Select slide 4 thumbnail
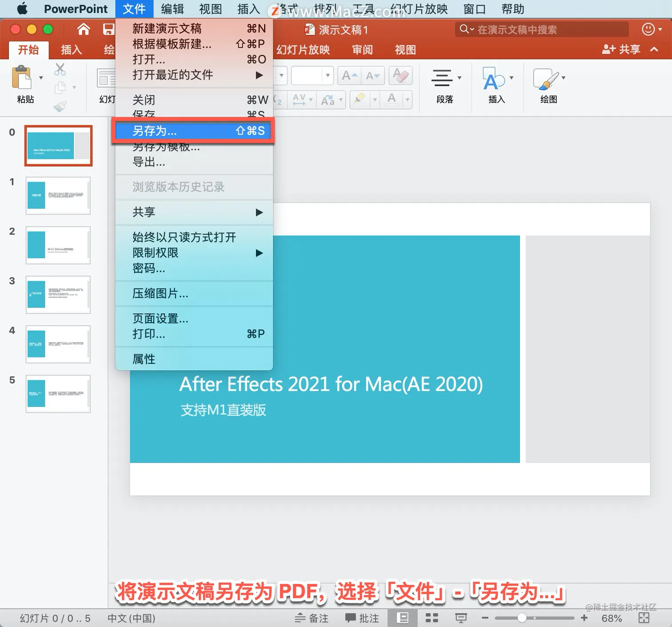This screenshot has height=627, width=672. [58, 344]
